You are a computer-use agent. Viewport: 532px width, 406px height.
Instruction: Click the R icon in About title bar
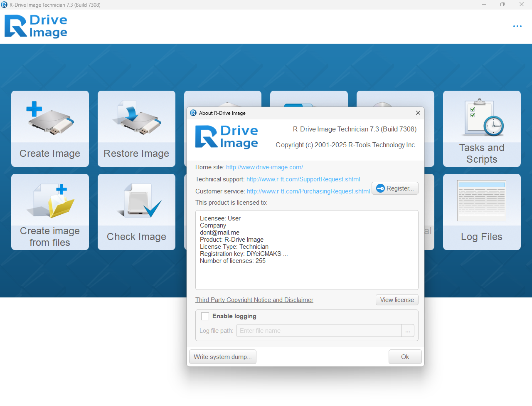click(193, 113)
